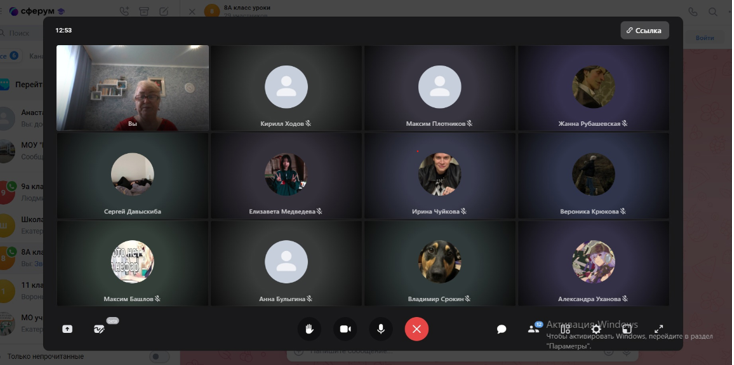Open the call chat bubble icon
This screenshot has height=365, width=734.
point(501,329)
